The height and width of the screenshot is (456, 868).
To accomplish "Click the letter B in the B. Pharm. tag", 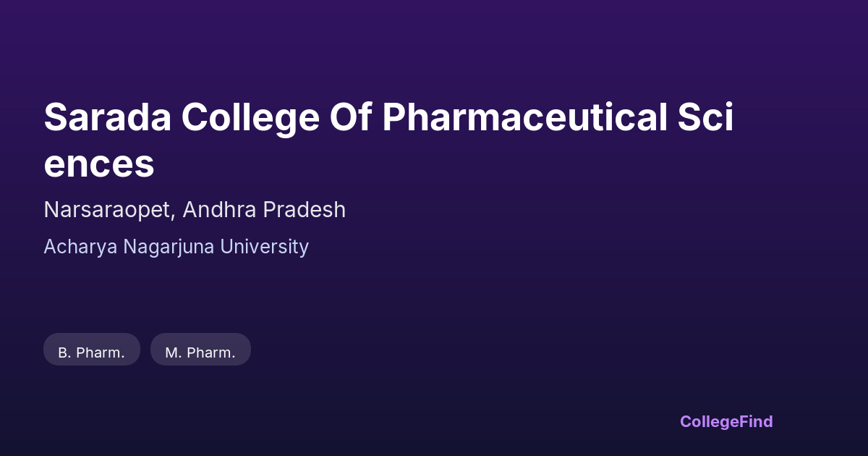I will click(62, 352).
